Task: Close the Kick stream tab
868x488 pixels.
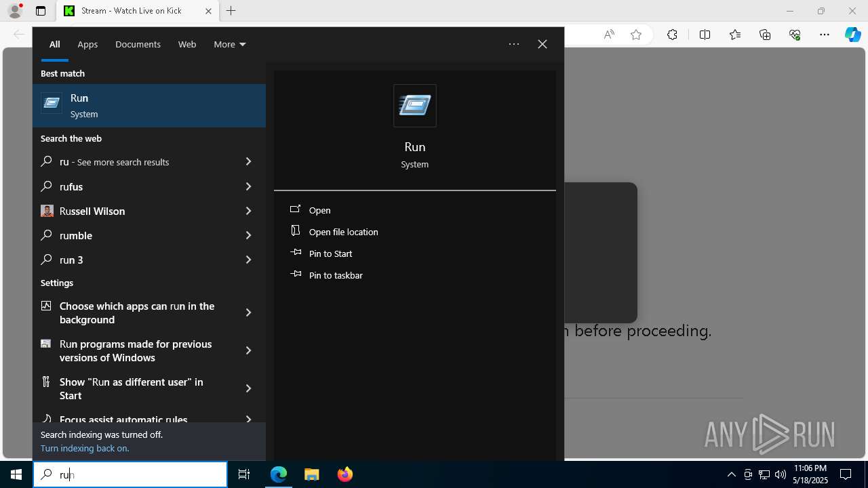Action: [209, 11]
